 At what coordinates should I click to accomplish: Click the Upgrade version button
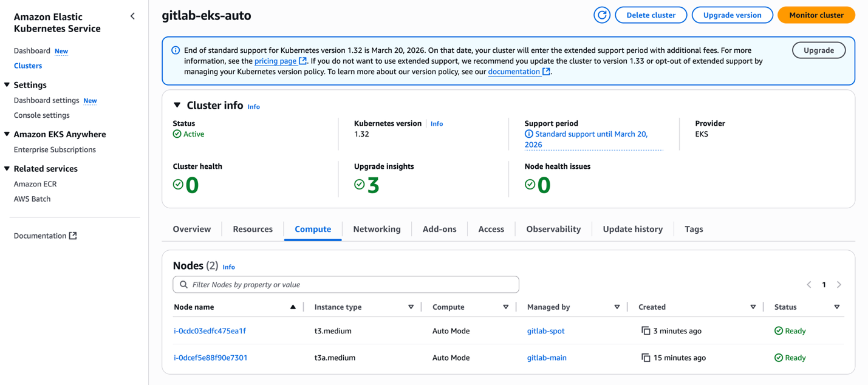[x=732, y=15]
